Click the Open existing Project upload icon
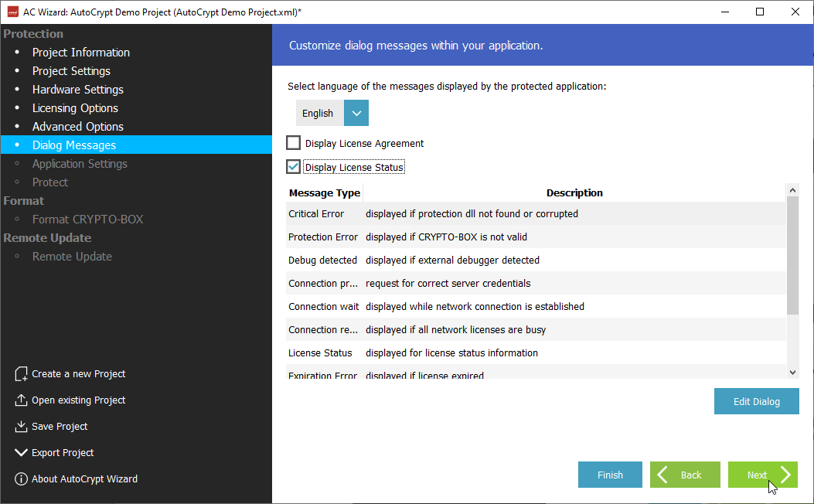The height and width of the screenshot is (504, 814). pos(21,400)
